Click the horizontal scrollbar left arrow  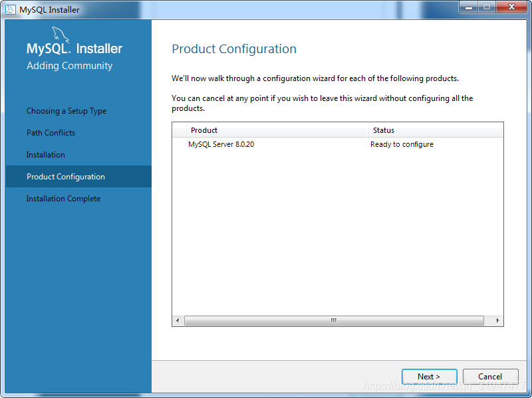[x=178, y=320]
